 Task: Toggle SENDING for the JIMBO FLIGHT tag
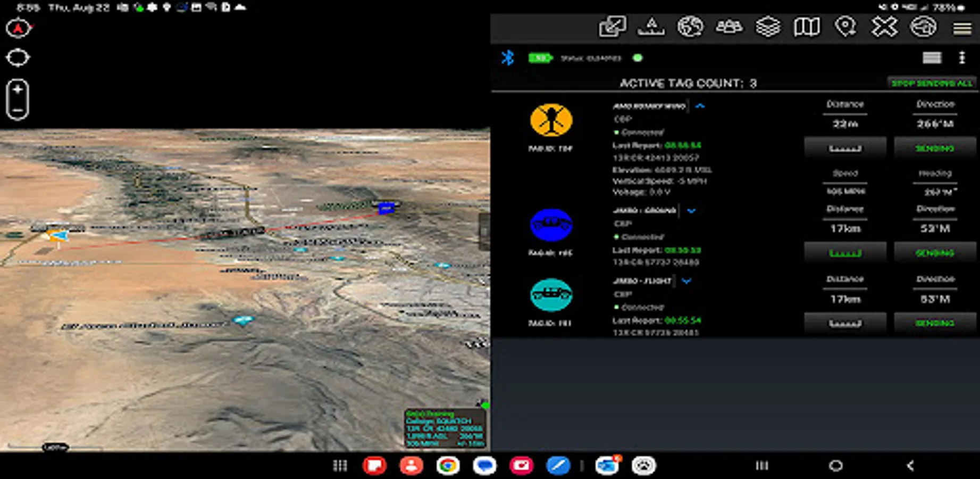point(935,323)
